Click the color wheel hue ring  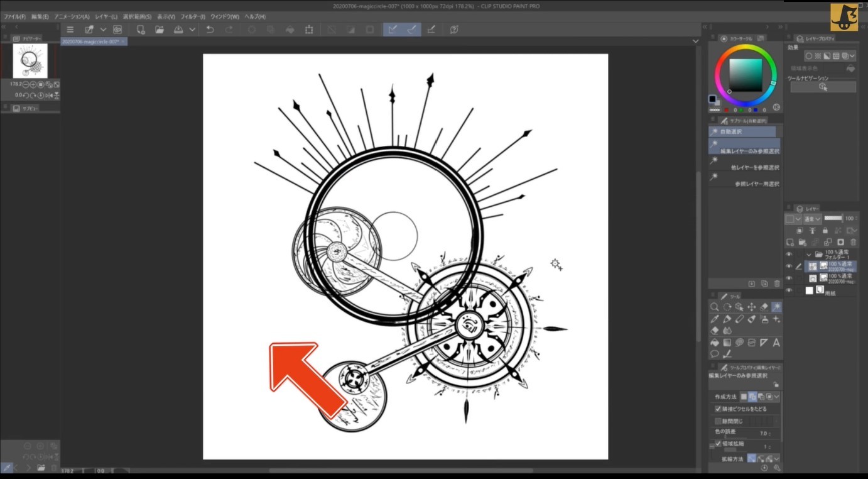coord(746,47)
